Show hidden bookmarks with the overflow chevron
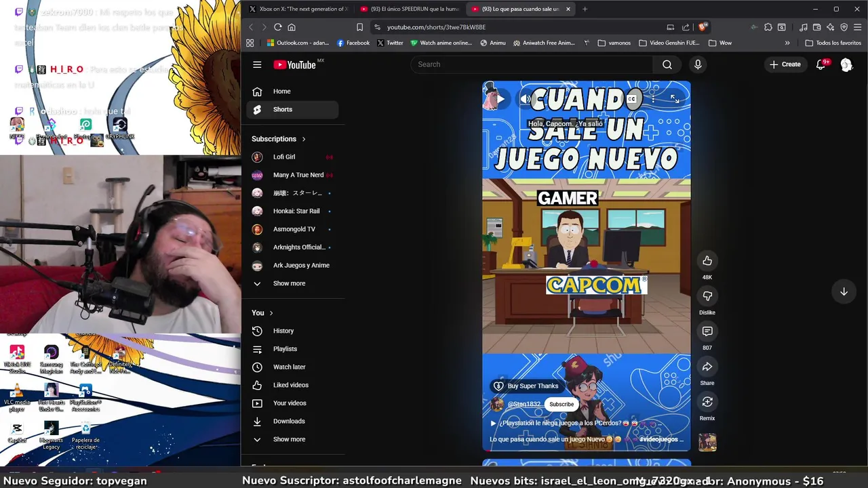This screenshot has width=868, height=488. [787, 43]
